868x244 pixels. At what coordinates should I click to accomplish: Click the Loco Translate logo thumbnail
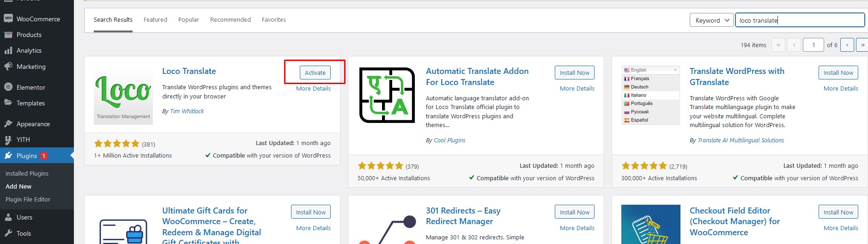click(x=123, y=95)
